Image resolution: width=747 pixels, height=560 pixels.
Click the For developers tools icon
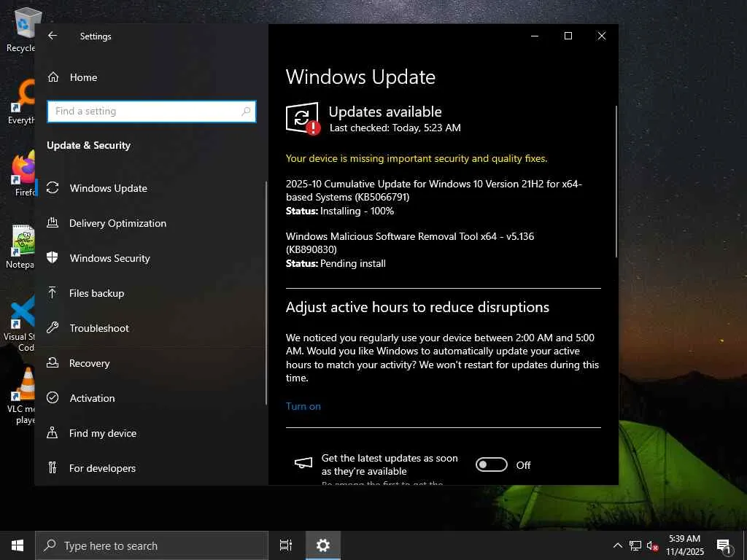tap(53, 467)
